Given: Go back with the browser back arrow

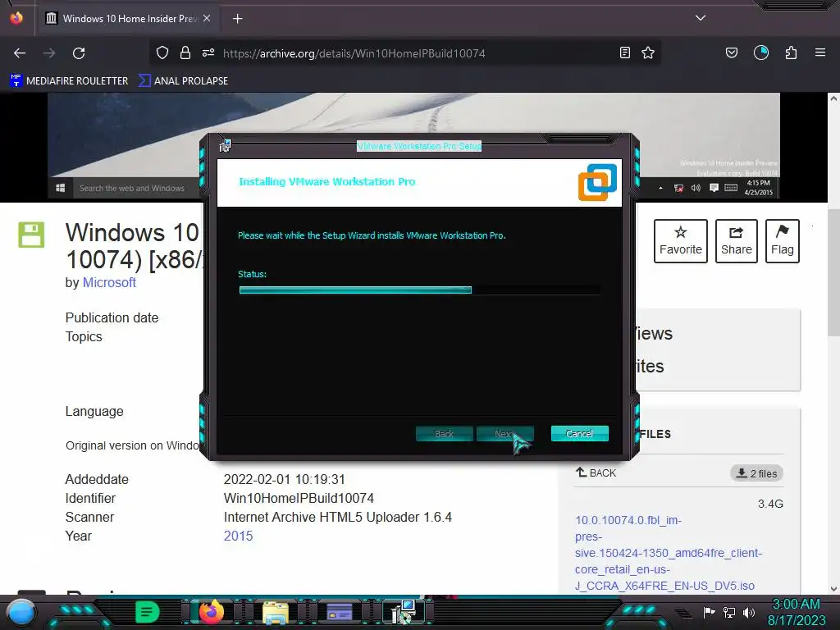Looking at the screenshot, I should point(20,53).
